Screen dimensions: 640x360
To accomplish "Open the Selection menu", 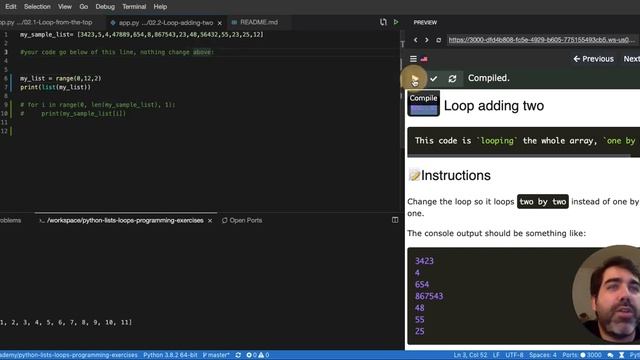I will pyautogui.click(x=37, y=7).
